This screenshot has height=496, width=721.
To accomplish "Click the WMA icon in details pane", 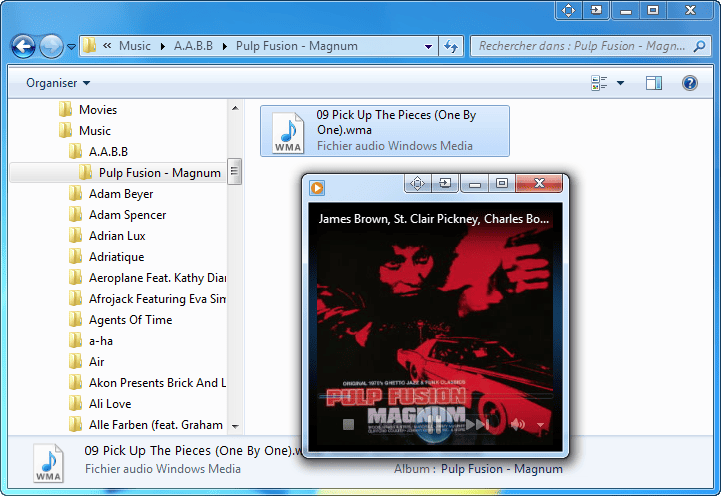I will [48, 463].
